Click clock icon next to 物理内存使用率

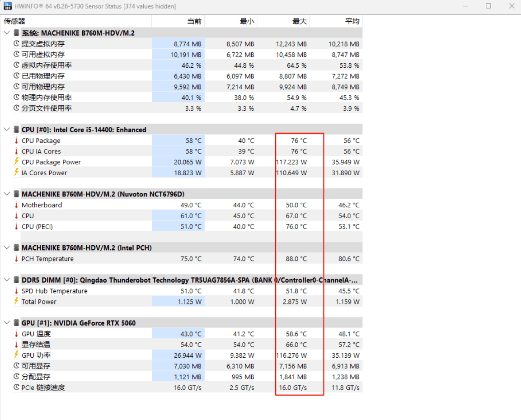click(x=16, y=97)
